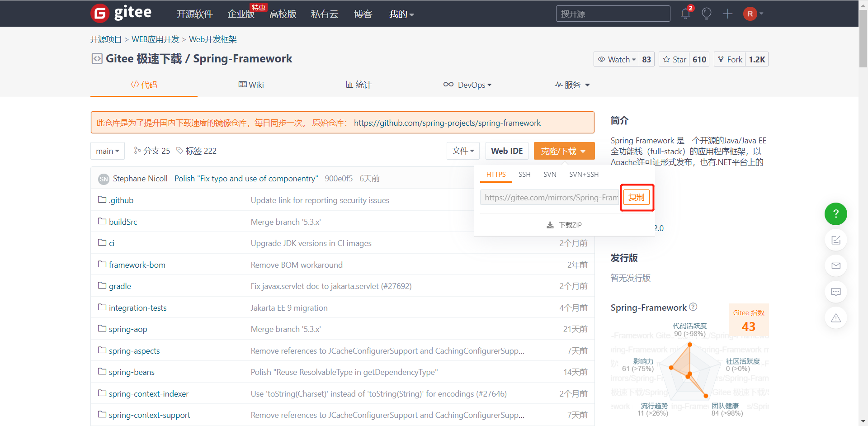The height and width of the screenshot is (426, 868).
Task: Open the commit hash 900e0f5
Action: (339, 179)
